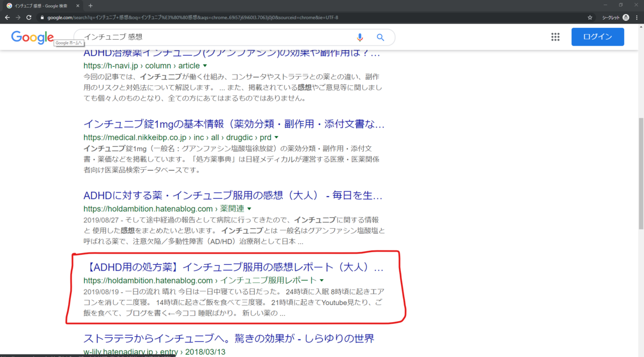Screen dimensions: 644x357
Task: Open ADHDに対する薬・インチュニブ服用の感想 result
Action: [x=233, y=196]
